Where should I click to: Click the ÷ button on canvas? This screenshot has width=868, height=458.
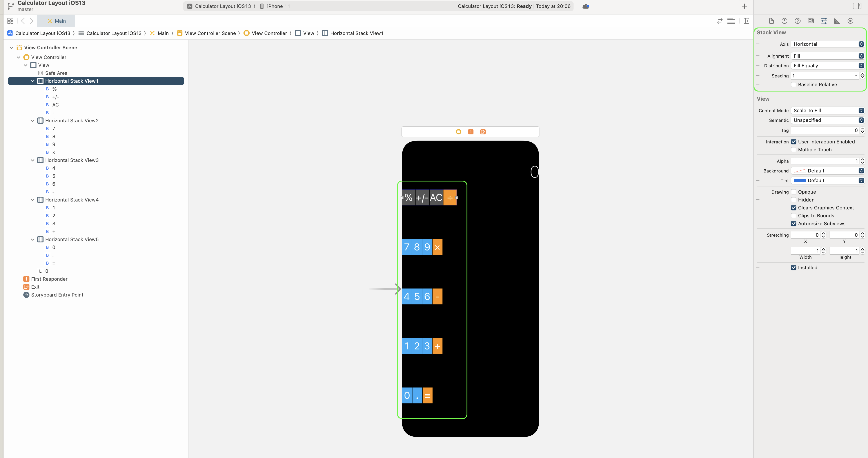point(450,198)
